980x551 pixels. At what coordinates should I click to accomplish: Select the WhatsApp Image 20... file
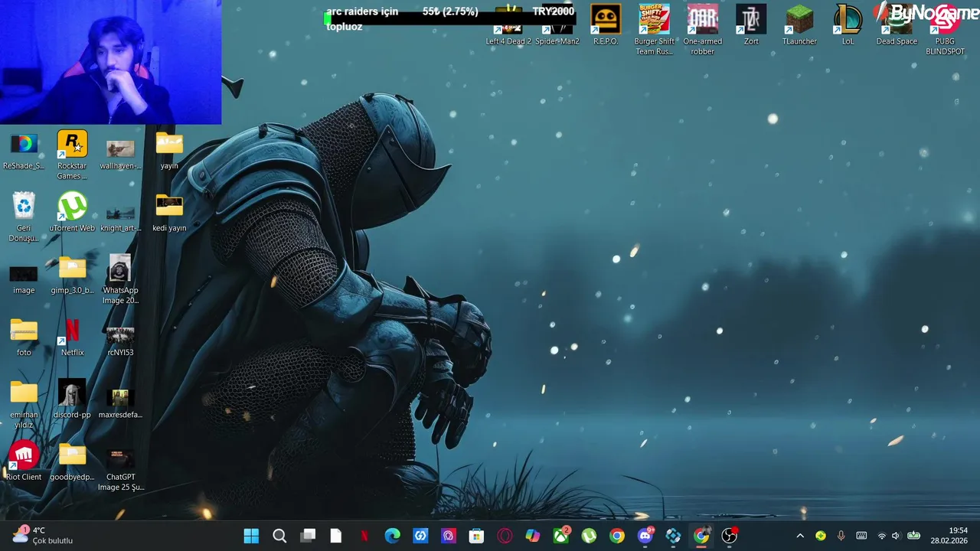(x=120, y=279)
